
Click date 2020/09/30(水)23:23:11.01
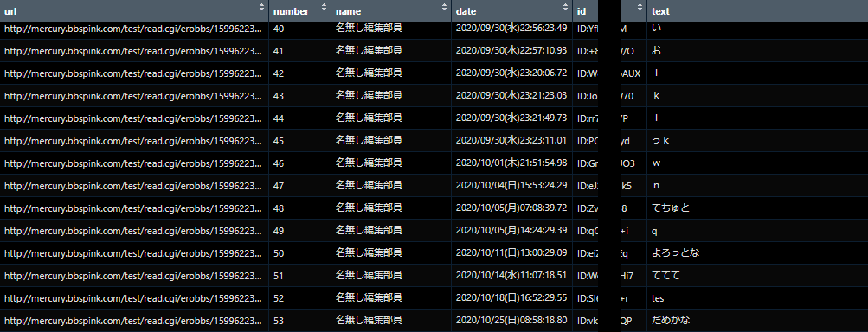pos(511,140)
